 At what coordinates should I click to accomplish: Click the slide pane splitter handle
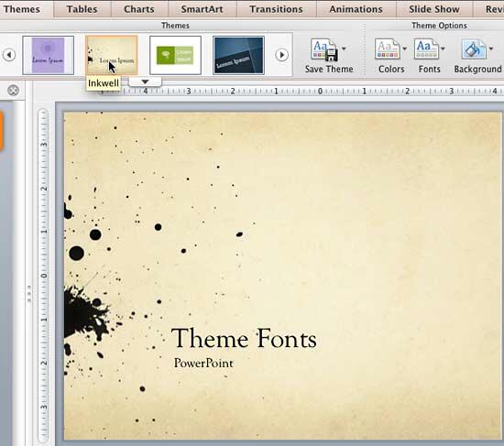[29, 293]
